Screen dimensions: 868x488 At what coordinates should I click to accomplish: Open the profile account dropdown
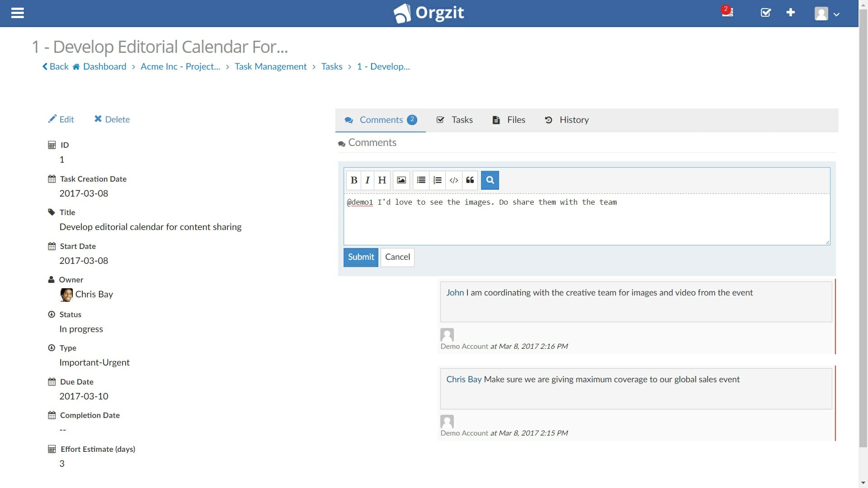(826, 13)
